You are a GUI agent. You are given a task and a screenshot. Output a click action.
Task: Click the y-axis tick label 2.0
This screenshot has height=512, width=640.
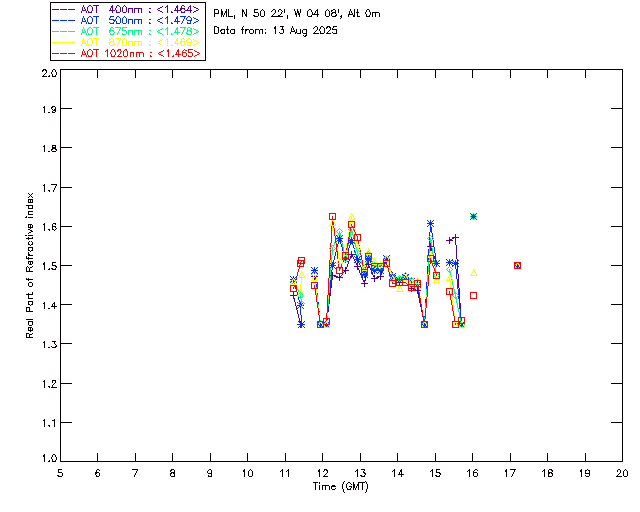49,73
